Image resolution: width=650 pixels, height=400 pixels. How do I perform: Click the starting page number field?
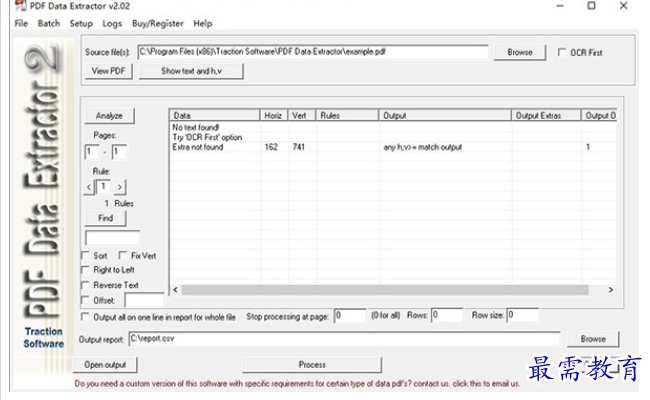click(92, 152)
